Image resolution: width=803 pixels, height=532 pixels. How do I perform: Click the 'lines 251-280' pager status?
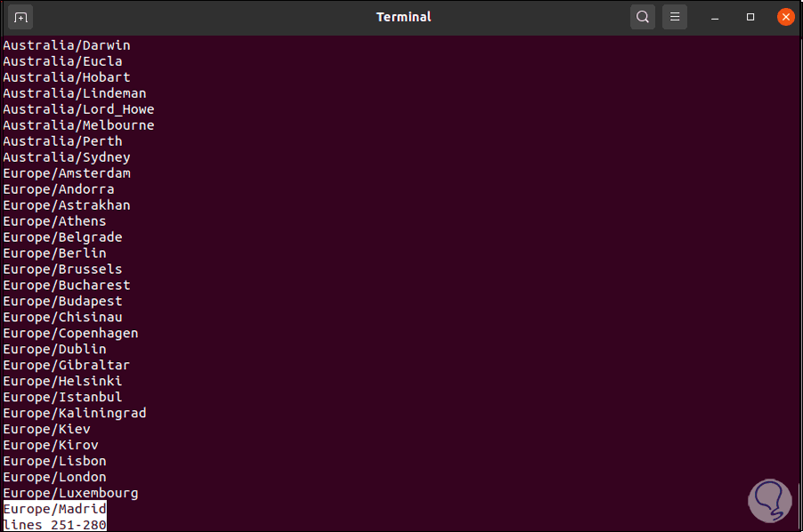point(54,525)
